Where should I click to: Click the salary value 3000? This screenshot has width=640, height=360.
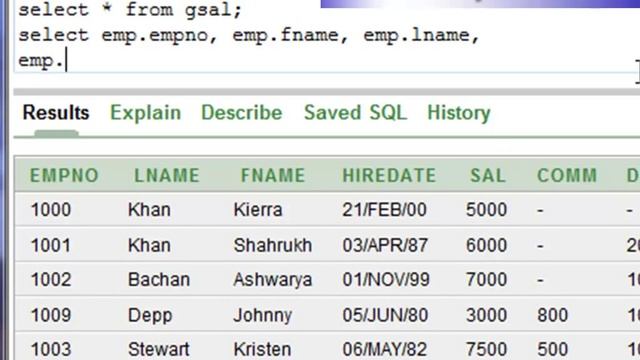pyautogui.click(x=487, y=315)
